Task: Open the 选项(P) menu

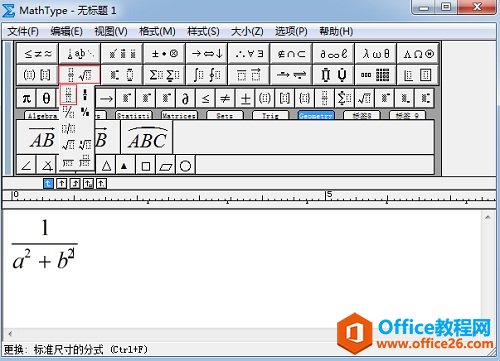Action: click(x=291, y=31)
